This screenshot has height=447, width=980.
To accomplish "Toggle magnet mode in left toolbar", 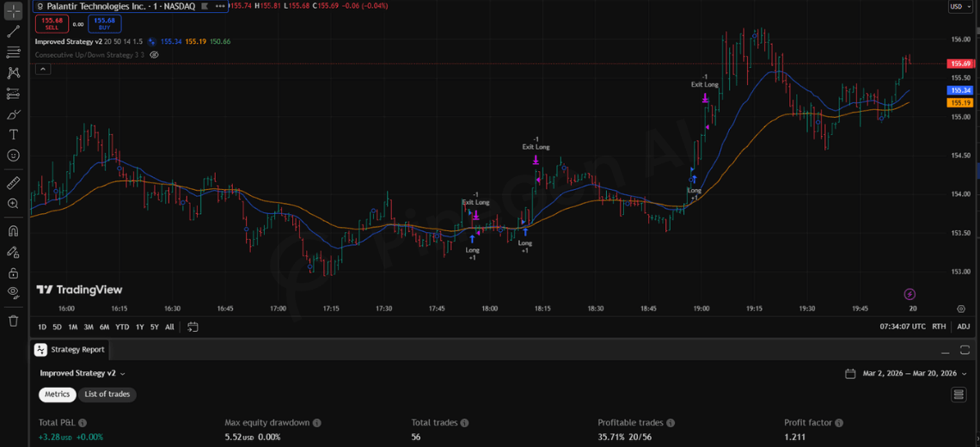I will [13, 230].
